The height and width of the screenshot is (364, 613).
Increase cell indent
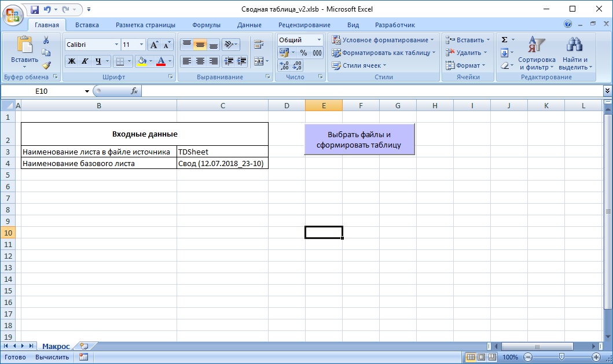tap(241, 61)
